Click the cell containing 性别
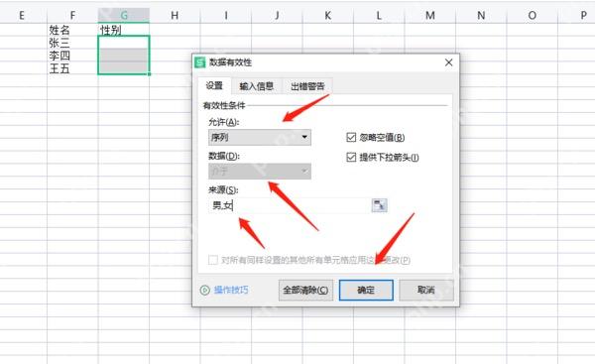 pyautogui.click(x=124, y=30)
